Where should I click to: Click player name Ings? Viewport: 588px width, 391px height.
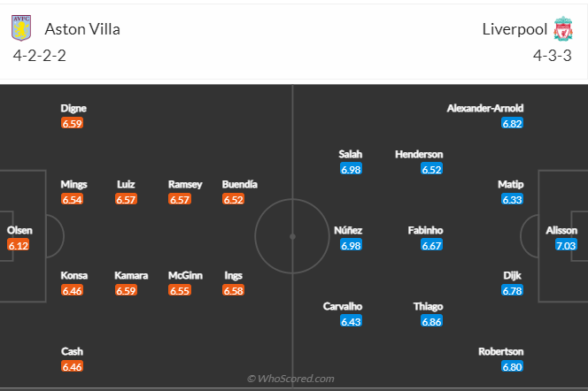click(x=234, y=275)
